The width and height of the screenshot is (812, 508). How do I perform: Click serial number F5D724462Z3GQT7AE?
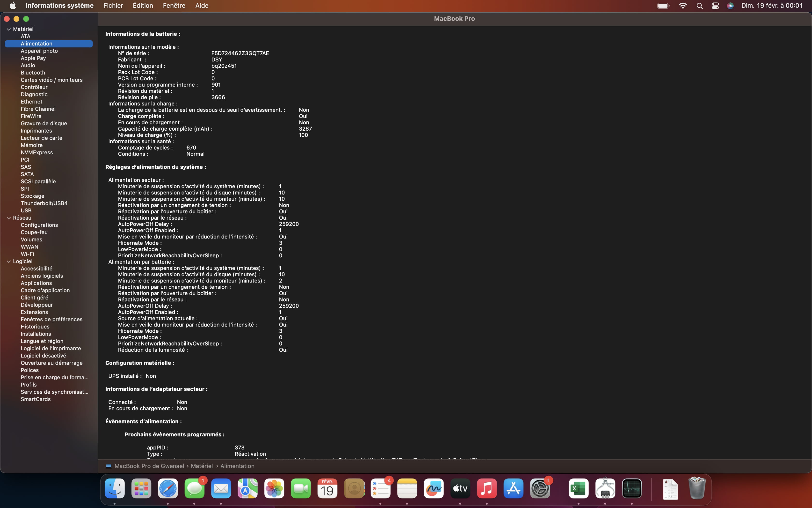pos(240,53)
